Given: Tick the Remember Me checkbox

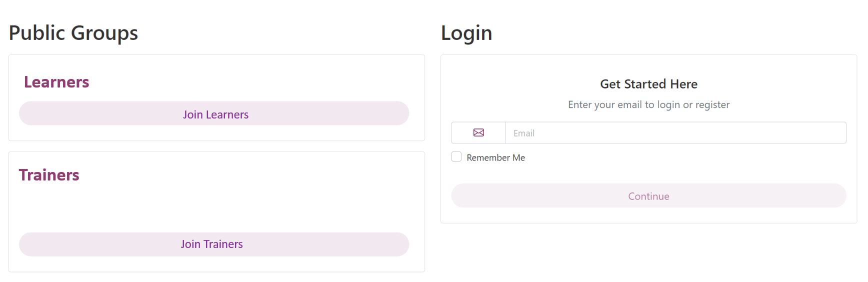Looking at the screenshot, I should coord(456,156).
